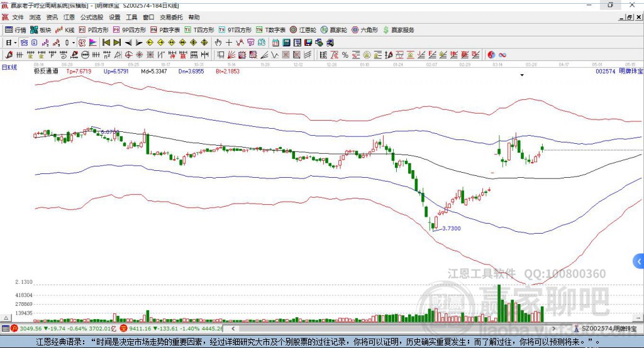
Task: Click the blue infinity loop icon
Action: click(502, 55)
